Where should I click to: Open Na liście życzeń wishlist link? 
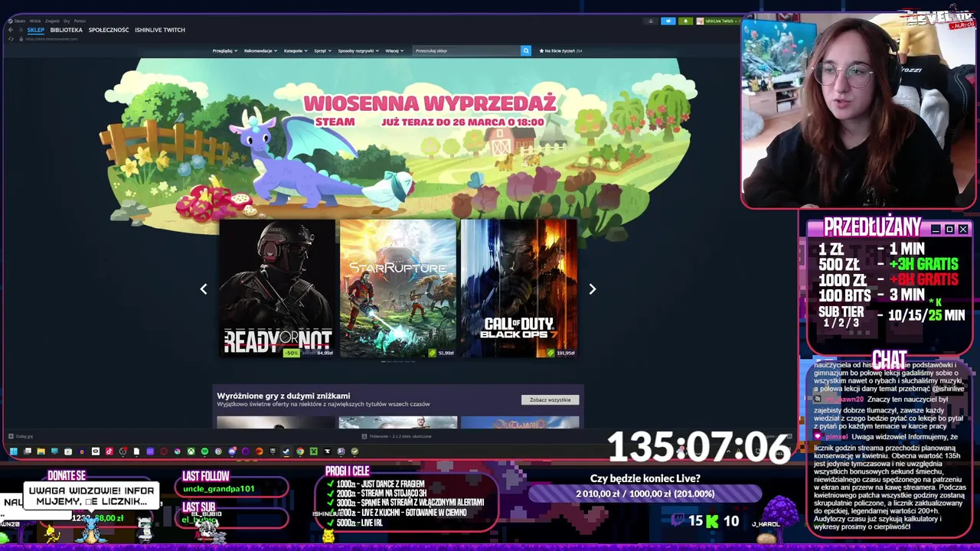[x=561, y=51]
